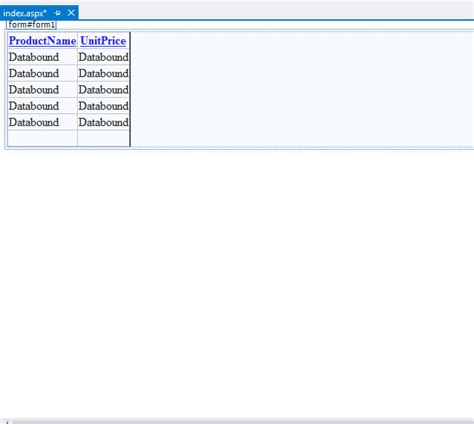Sort by UnitPrice header link
The width and height of the screenshot is (474, 424).
(x=103, y=41)
